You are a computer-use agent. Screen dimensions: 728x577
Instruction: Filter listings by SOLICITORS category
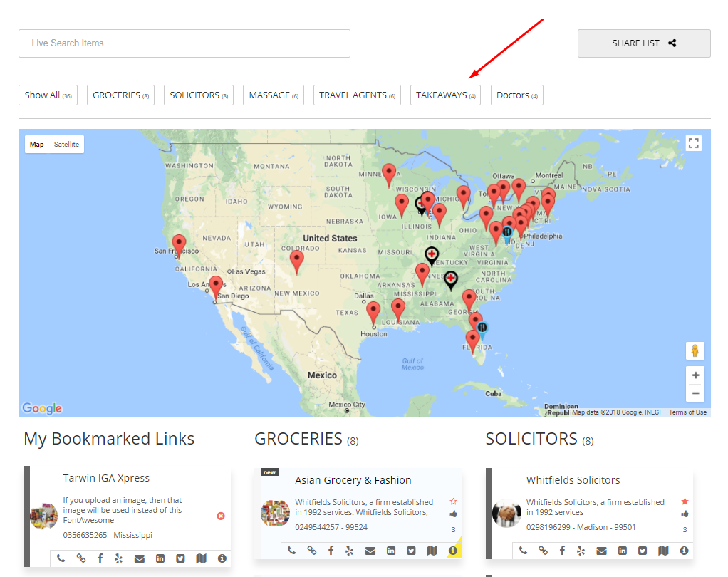[199, 95]
